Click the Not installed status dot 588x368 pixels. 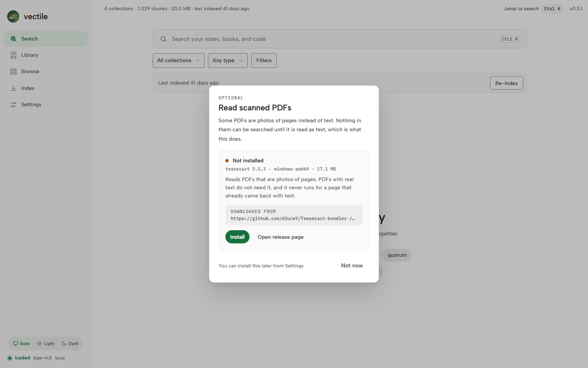pyautogui.click(x=227, y=161)
